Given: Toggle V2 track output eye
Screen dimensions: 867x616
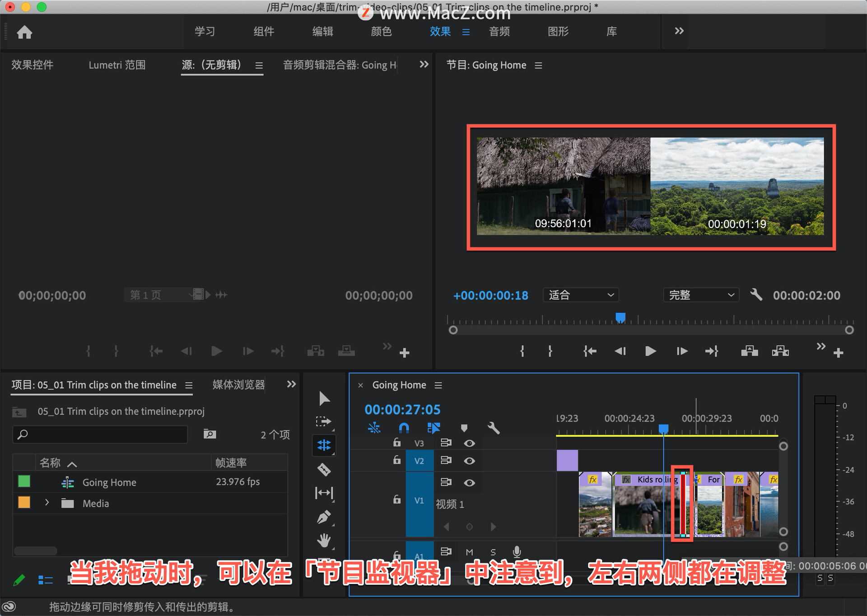Looking at the screenshot, I should [469, 461].
